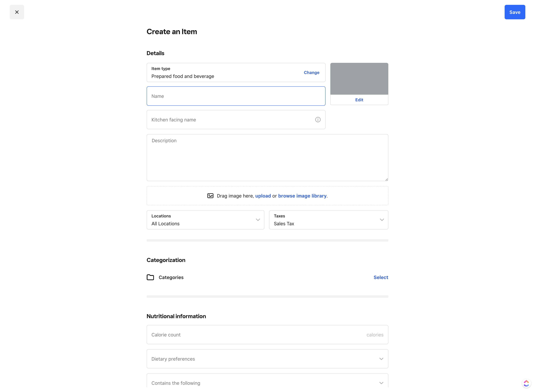Select categories for the item
535x392 pixels.
tap(380, 277)
